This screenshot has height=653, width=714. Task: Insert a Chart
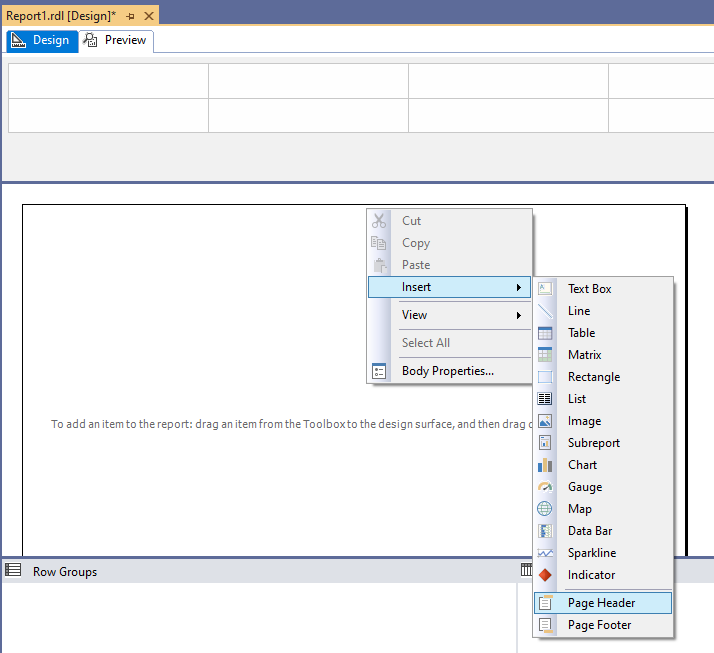[x=603, y=465]
